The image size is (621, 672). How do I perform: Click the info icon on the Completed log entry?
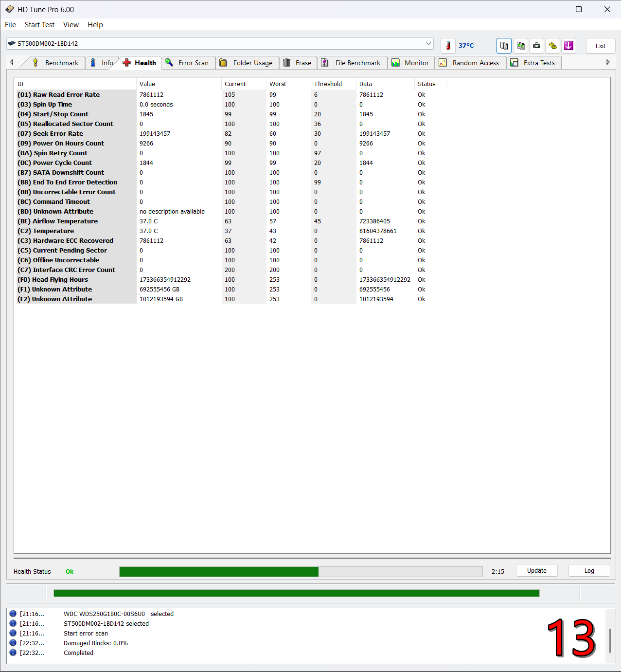coord(13,653)
